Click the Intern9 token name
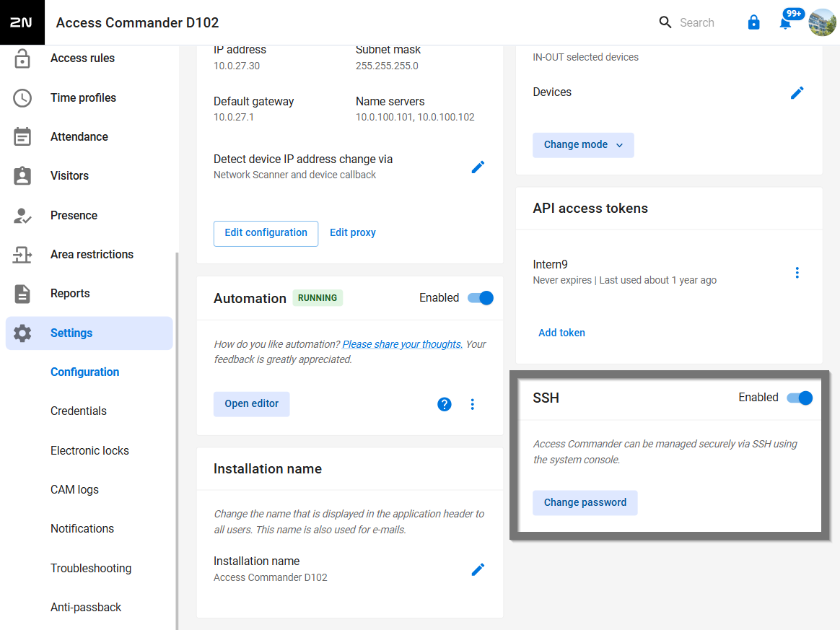Viewport: 840px width, 630px height. 550,265
